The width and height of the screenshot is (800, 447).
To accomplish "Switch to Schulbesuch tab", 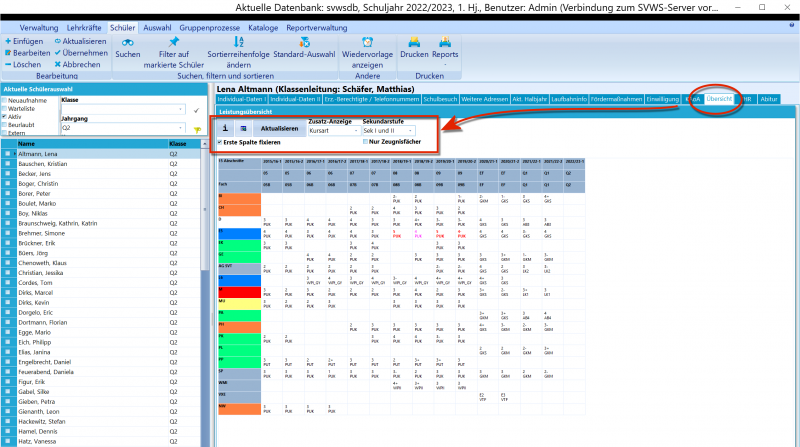I will [x=440, y=99].
